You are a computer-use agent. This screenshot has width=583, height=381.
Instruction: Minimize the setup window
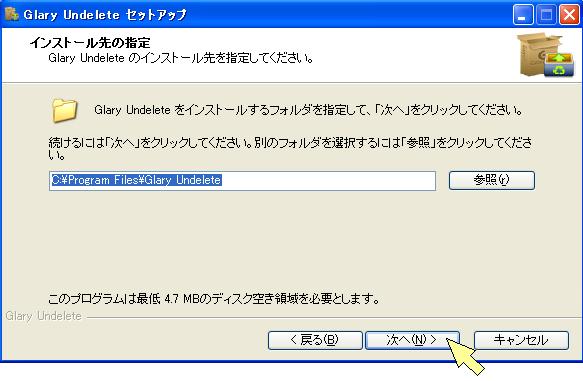tap(522, 15)
